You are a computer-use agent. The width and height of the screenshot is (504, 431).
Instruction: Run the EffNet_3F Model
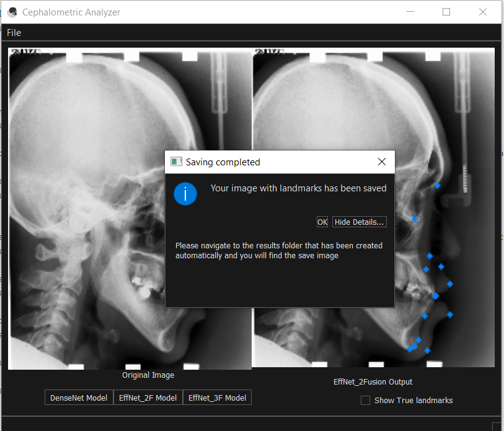[x=217, y=397]
